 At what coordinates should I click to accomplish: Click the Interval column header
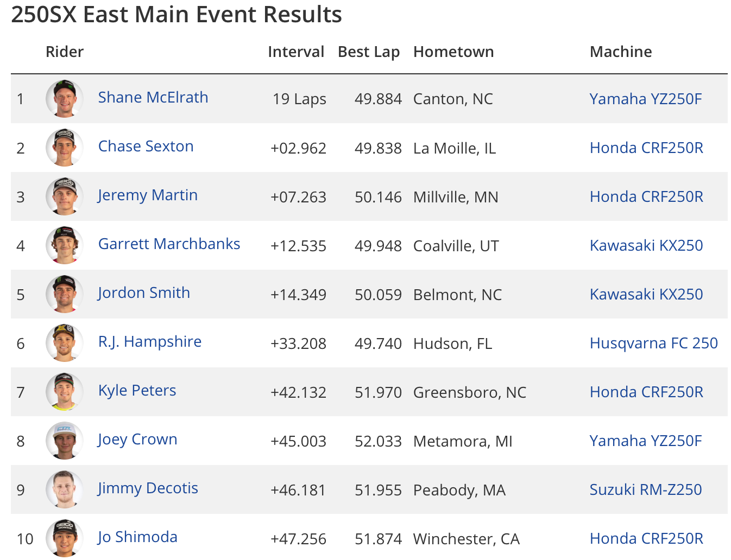296,52
